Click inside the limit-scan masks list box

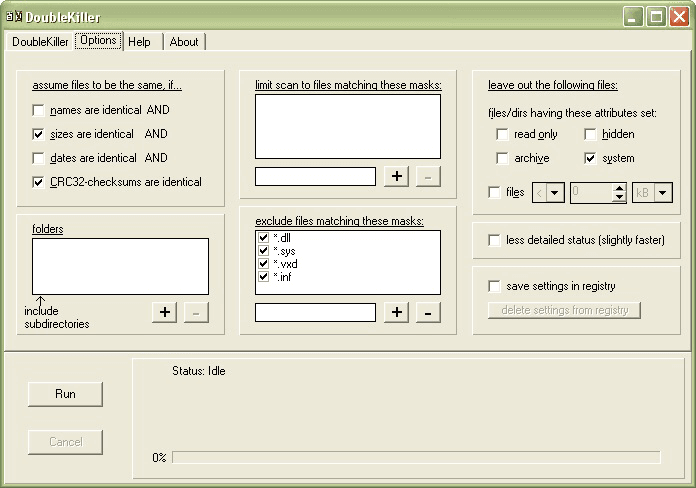coord(348,126)
